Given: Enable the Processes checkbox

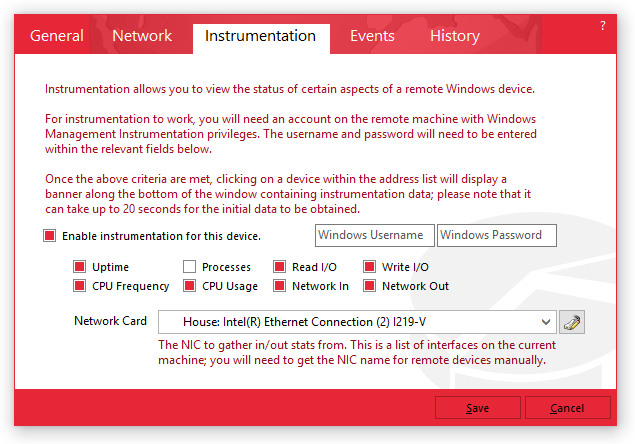Looking at the screenshot, I should pos(189,267).
